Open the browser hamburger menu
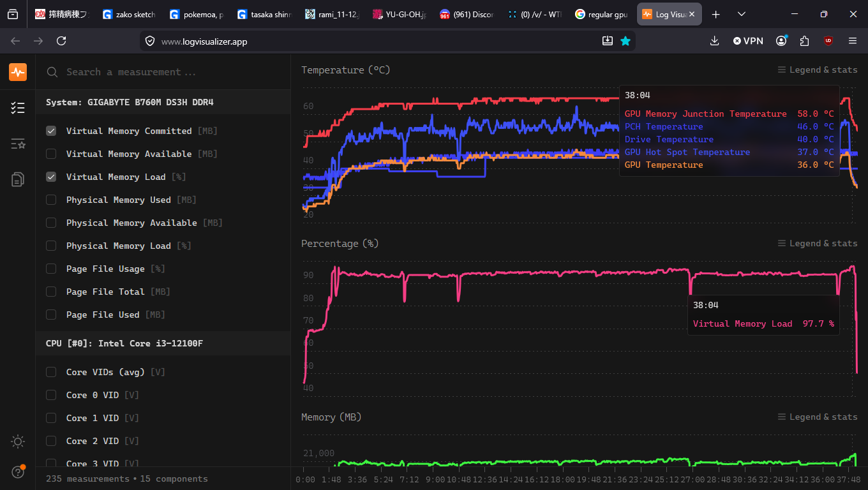The height and width of the screenshot is (490, 868). pos(852,41)
